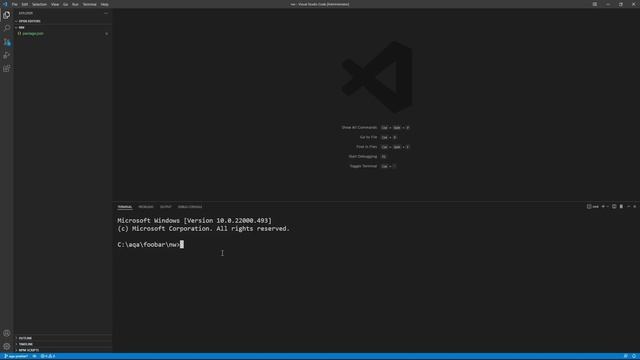This screenshot has height=360, width=640.
Task: Kill the terminal with trash icon
Action: 621,207
